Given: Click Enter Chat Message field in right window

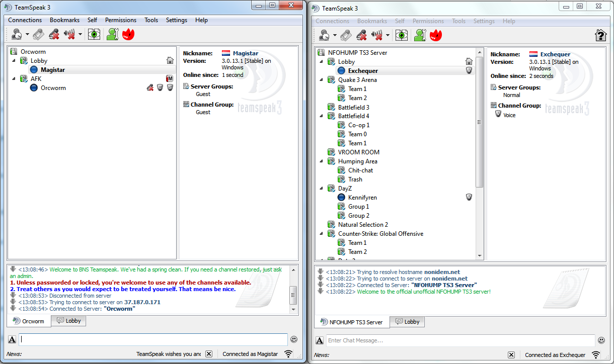Looking at the screenshot, I should click(460, 340).
